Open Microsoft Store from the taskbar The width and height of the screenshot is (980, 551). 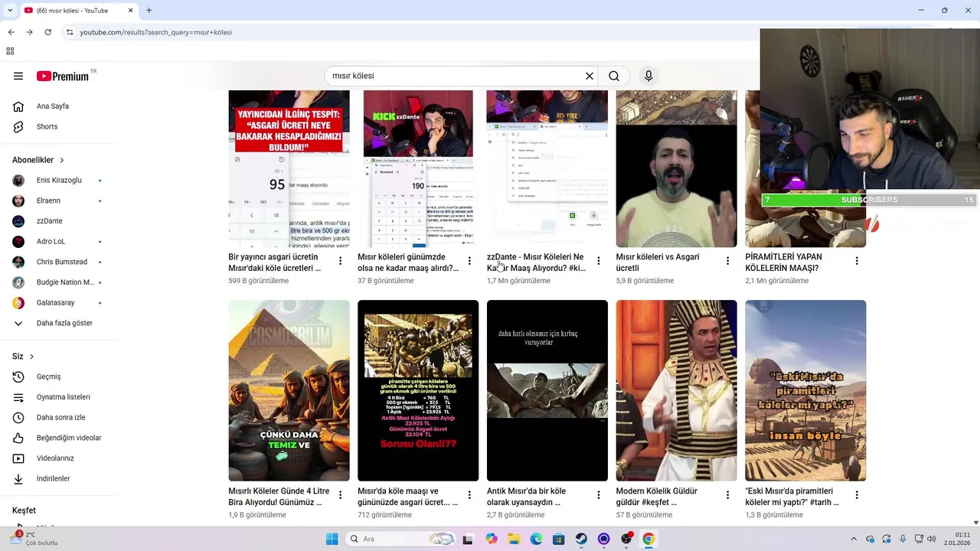(x=559, y=539)
